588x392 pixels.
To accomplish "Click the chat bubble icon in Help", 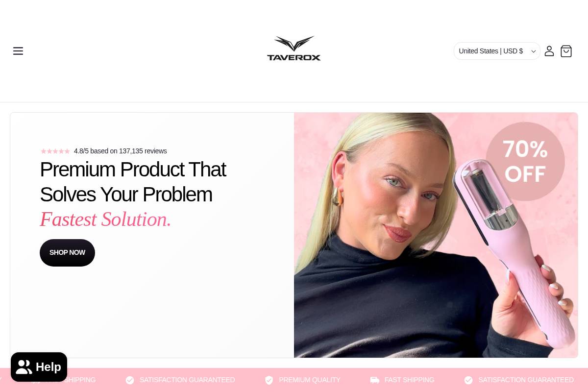I will coord(24,367).
